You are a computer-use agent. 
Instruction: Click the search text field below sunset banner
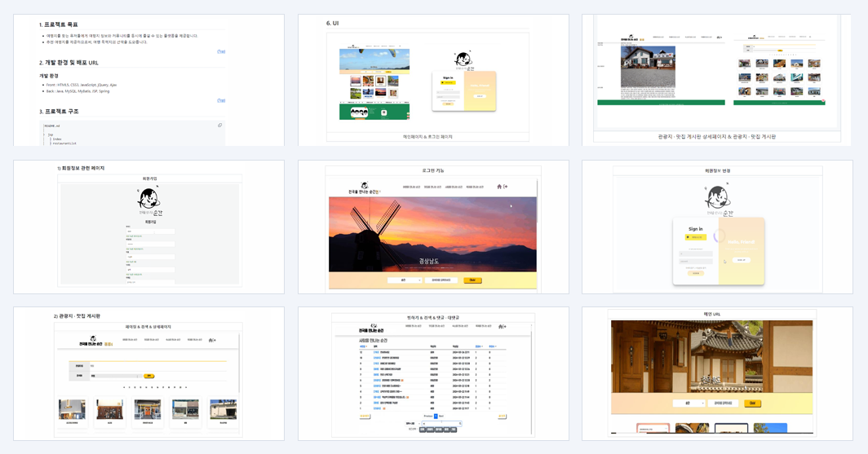[441, 280]
